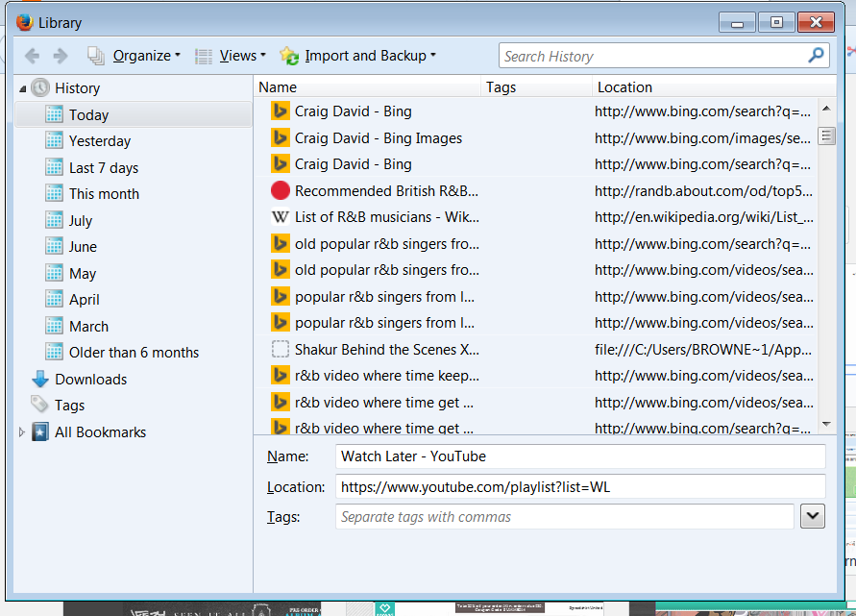Expand the All Bookmarks node

[x=22, y=432]
